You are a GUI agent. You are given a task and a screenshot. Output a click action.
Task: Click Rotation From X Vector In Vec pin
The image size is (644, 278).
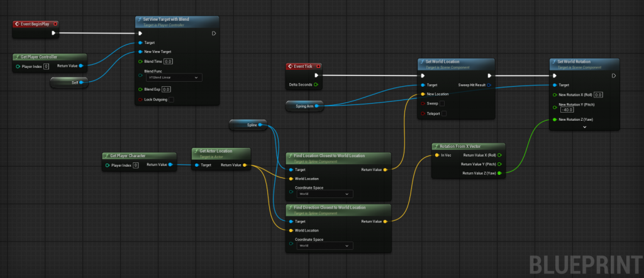(437, 155)
